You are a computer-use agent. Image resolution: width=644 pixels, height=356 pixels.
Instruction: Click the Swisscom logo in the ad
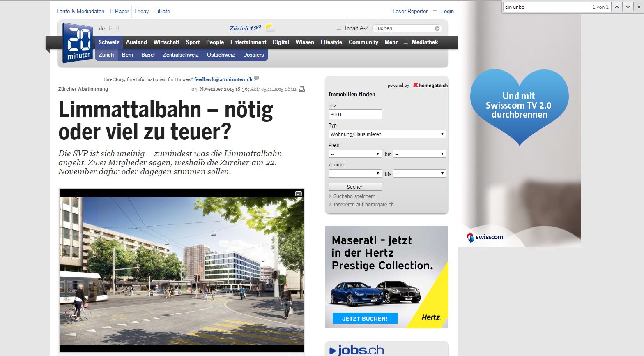(x=485, y=237)
